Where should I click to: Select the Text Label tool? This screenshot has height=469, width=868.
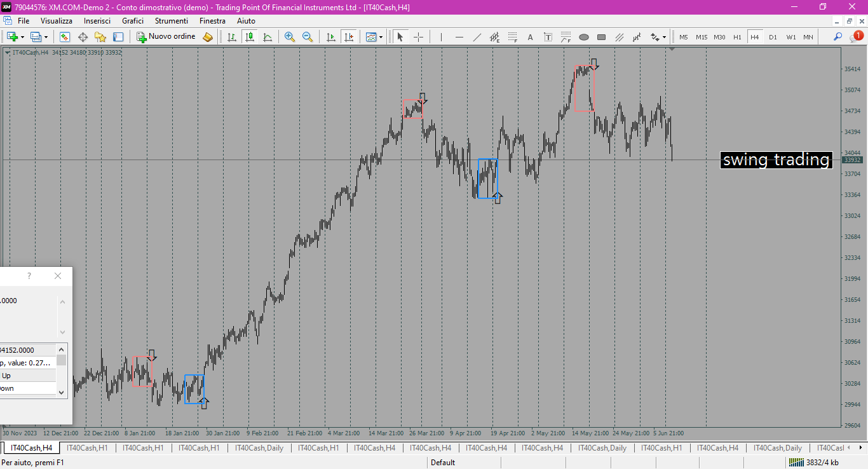[x=548, y=37]
